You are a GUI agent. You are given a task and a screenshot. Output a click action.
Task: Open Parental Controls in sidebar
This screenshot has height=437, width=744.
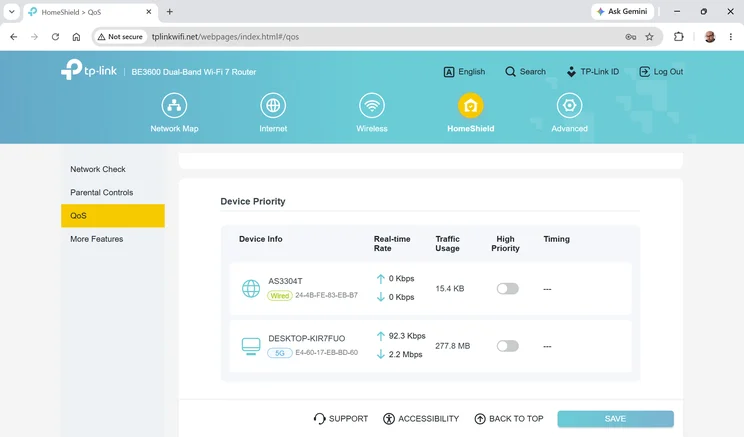[102, 192]
